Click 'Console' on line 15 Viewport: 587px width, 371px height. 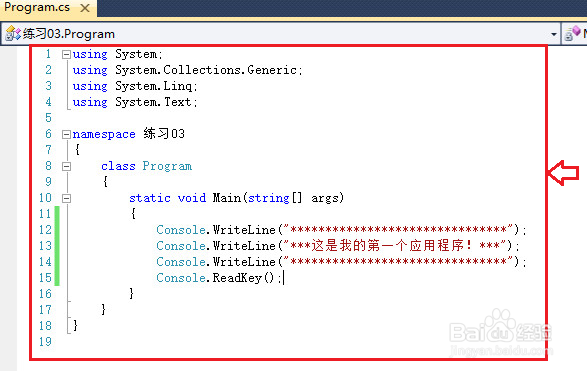[181, 277]
